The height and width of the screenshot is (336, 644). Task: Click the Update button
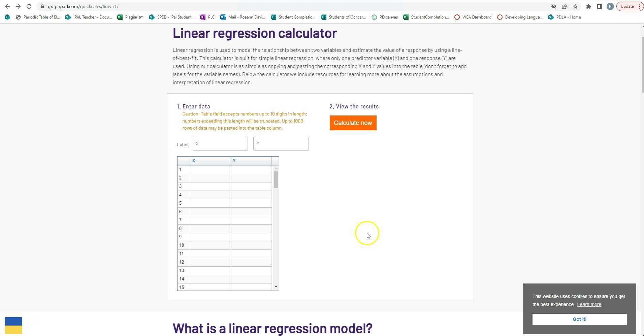click(626, 6)
